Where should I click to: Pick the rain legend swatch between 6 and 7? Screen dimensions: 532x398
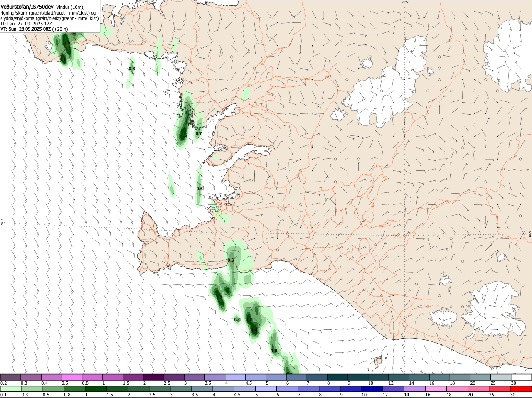click(x=287, y=389)
